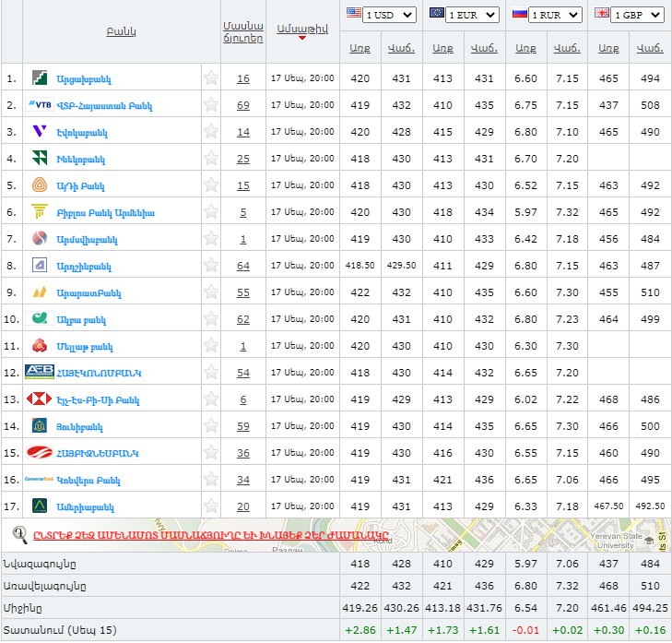The width and height of the screenshot is (672, 643).
Task: Click the purple V logo in row 3
Action: (x=40, y=131)
